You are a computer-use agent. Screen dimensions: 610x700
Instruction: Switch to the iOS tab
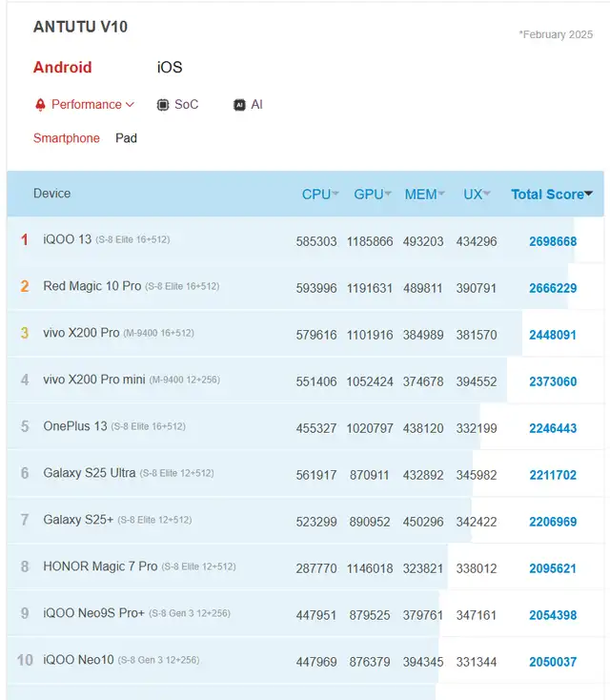pos(170,68)
